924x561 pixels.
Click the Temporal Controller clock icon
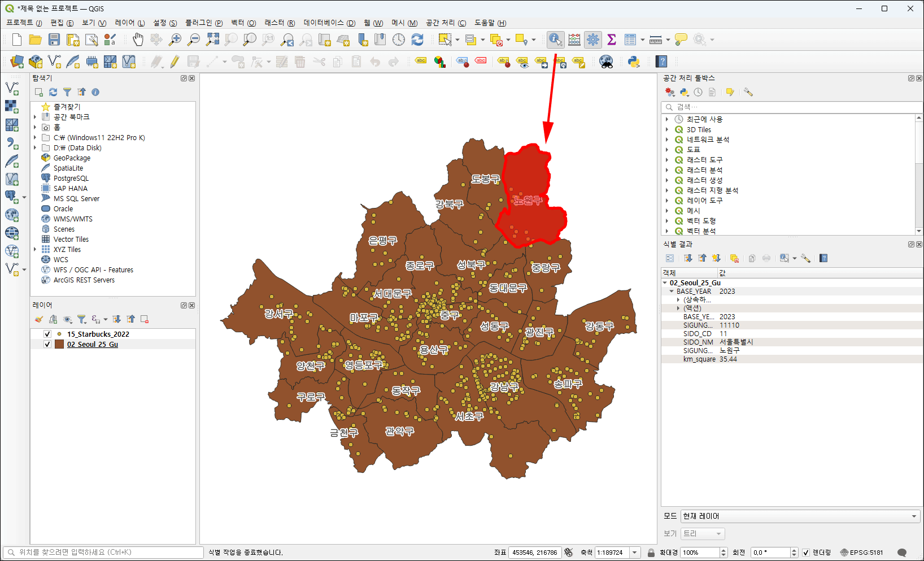coord(399,40)
